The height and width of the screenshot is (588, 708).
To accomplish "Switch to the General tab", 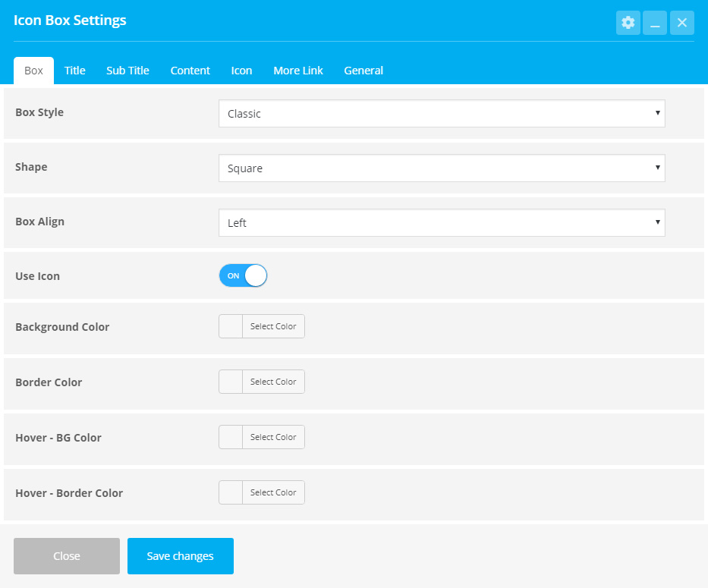I will (x=363, y=71).
